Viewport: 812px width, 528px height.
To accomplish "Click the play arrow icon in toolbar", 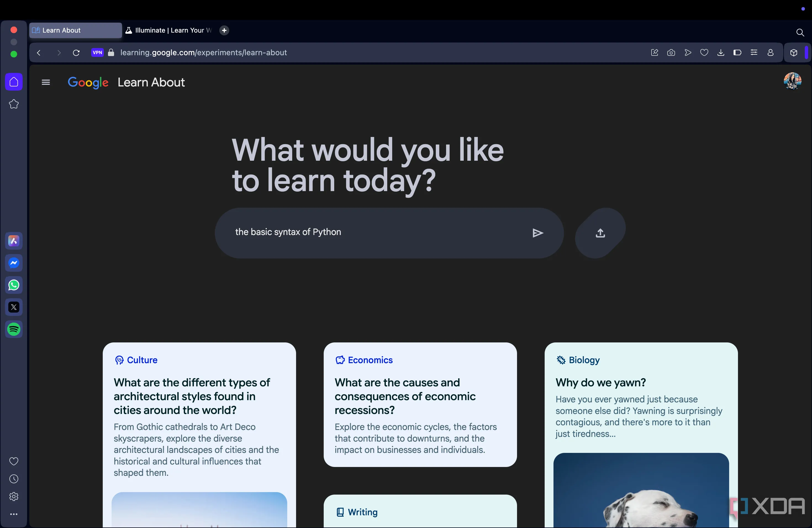I will point(688,52).
